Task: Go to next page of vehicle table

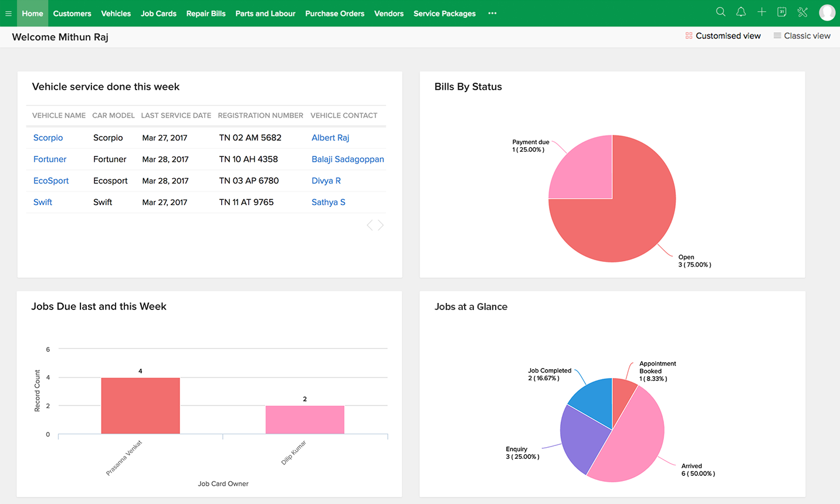Action: pos(381,225)
